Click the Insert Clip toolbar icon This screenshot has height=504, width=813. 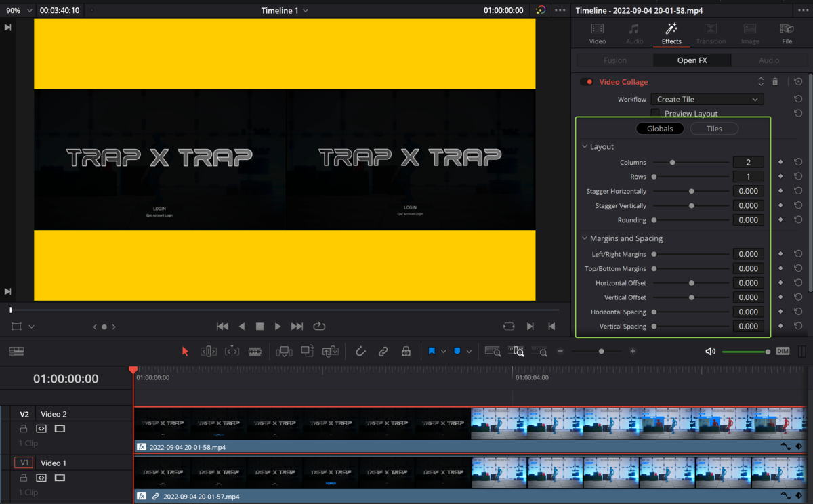click(x=285, y=351)
